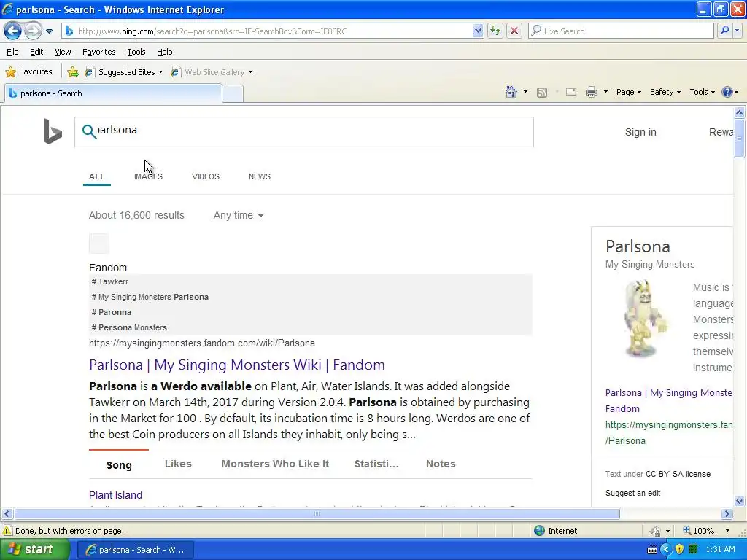Screen dimensions: 747x560
Task: Click the CC-BY-SA license link
Action: [x=678, y=474]
